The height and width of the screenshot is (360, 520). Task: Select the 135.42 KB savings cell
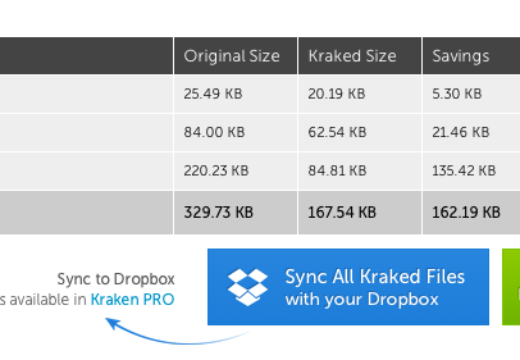pyautogui.click(x=471, y=171)
